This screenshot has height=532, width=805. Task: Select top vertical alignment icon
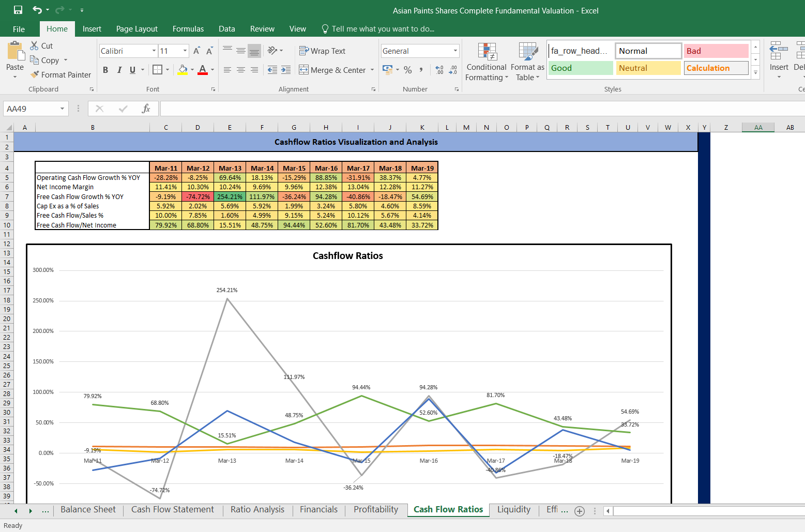(227, 50)
